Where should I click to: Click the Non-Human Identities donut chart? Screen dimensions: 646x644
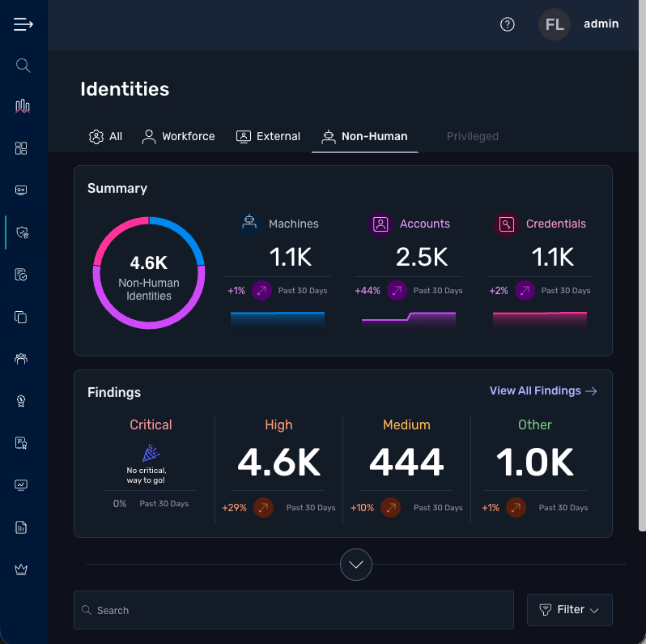149,273
